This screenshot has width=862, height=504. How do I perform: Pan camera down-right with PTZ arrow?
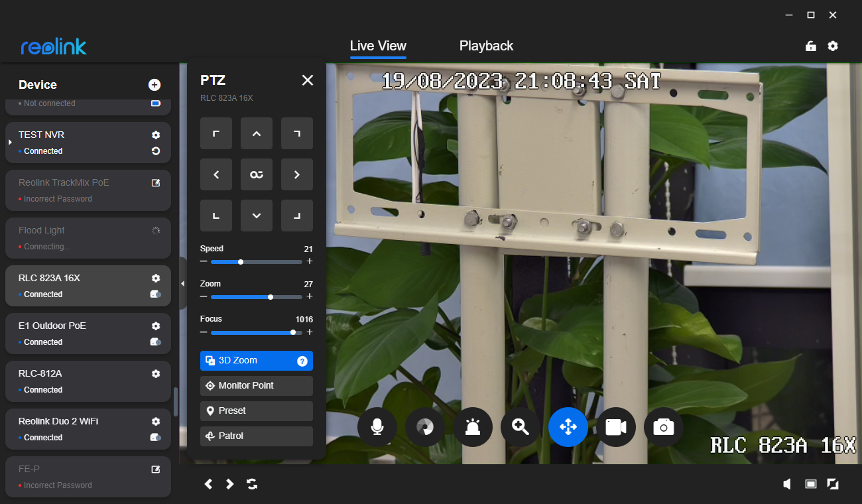coord(297,216)
